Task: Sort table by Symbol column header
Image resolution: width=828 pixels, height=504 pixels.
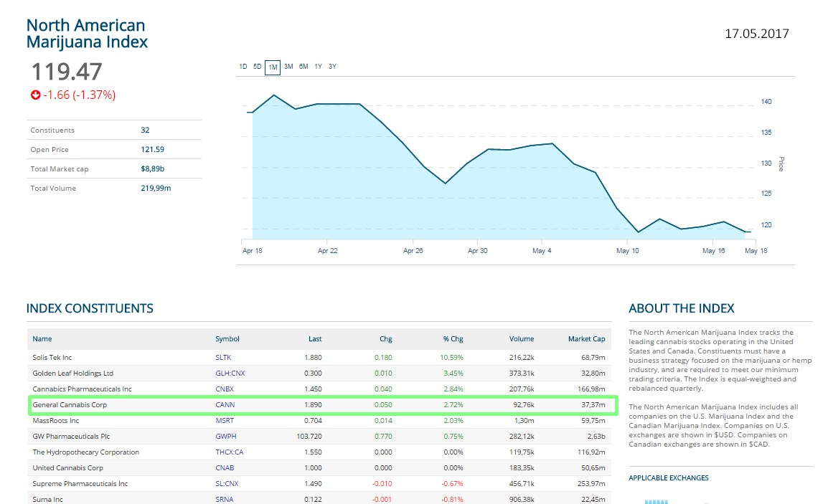Action: tap(227, 339)
